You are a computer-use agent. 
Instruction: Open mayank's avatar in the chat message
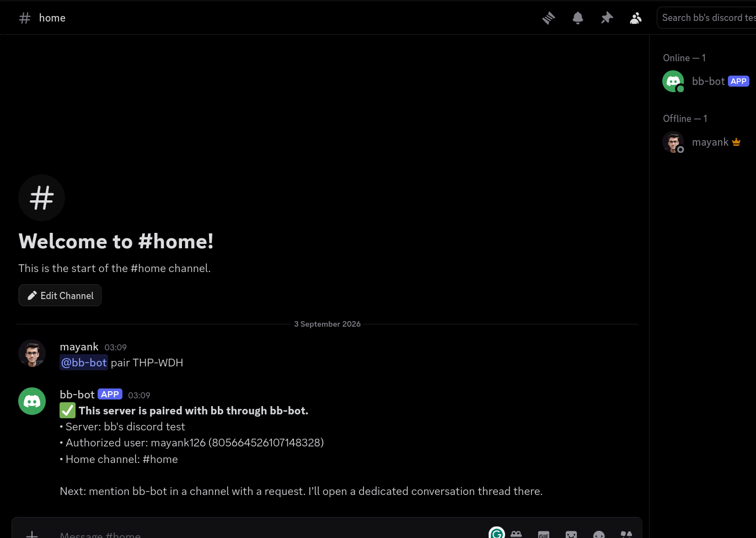click(32, 353)
